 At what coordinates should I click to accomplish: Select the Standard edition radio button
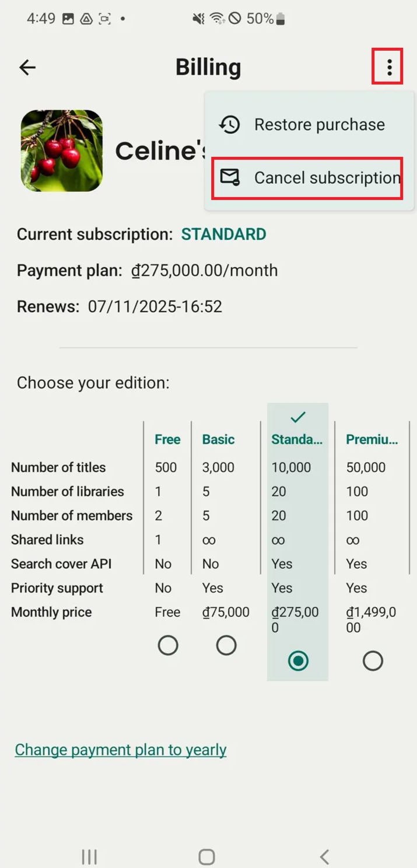click(x=298, y=661)
